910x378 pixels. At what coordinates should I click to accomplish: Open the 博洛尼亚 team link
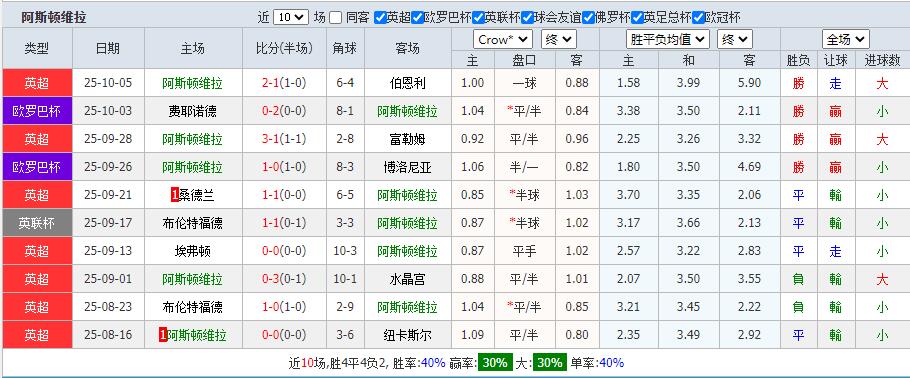tap(407, 167)
